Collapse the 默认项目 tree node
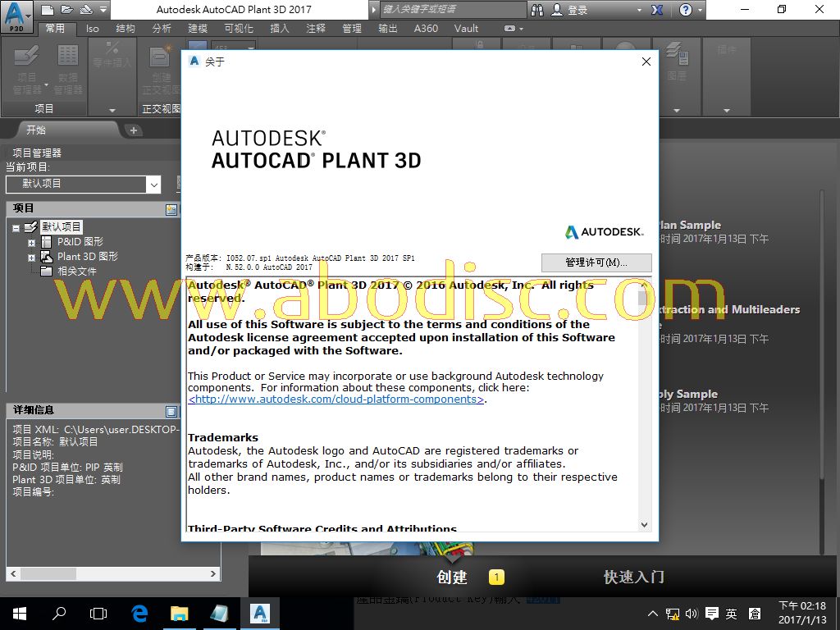 point(16,228)
